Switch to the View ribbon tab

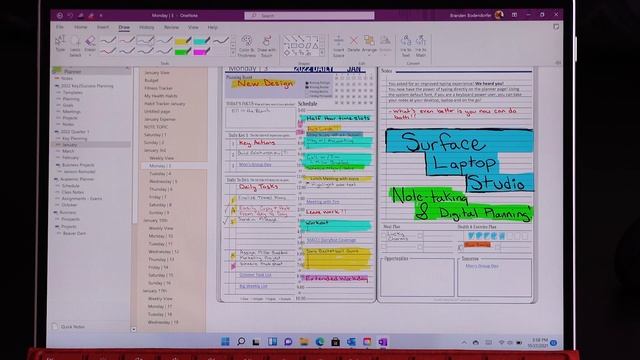193,27
